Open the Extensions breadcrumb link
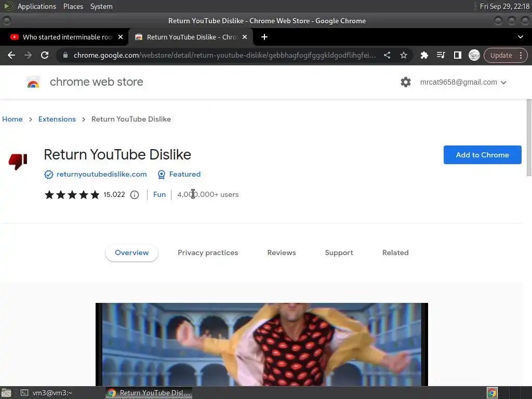This screenshot has width=532, height=399. pos(57,119)
